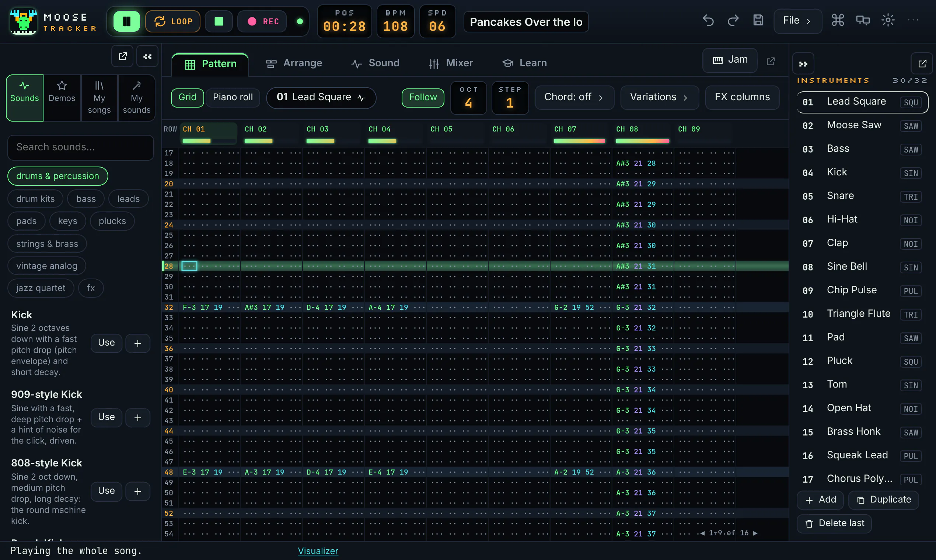Pop out the Jam keyboard window
Viewport: 936px width, 560px height.
pyautogui.click(x=771, y=61)
